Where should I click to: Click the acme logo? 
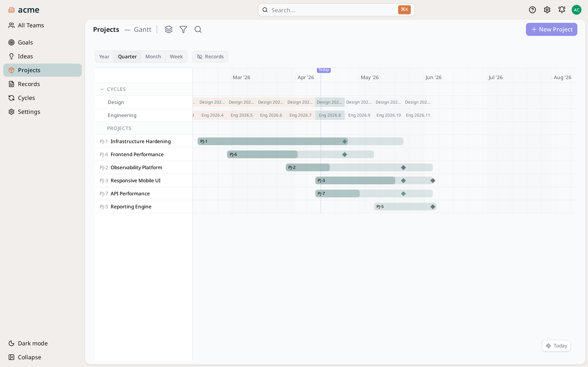[23, 10]
